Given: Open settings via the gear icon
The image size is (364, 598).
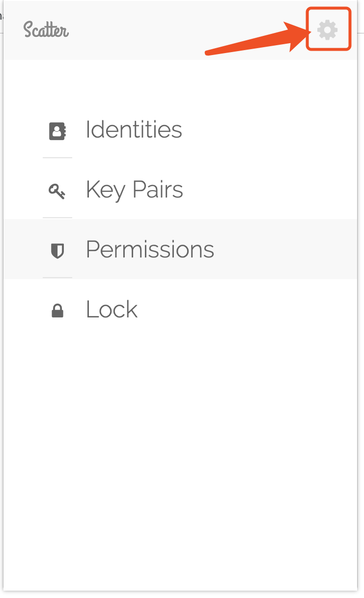Looking at the screenshot, I should click(x=328, y=30).
